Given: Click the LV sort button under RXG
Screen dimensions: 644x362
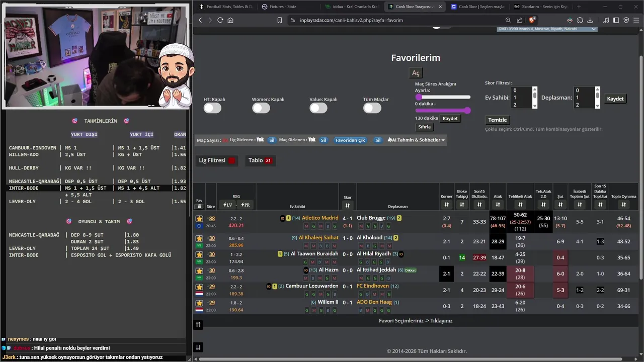Looking at the screenshot, I should [x=228, y=205].
